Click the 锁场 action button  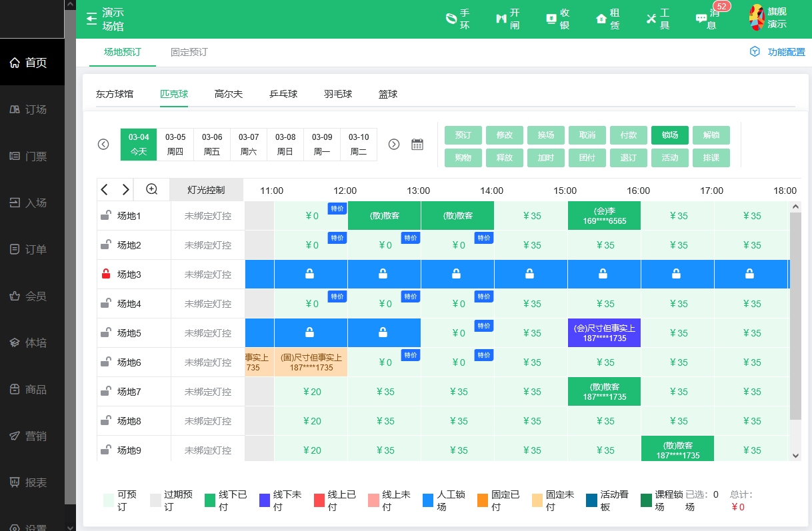coord(669,135)
